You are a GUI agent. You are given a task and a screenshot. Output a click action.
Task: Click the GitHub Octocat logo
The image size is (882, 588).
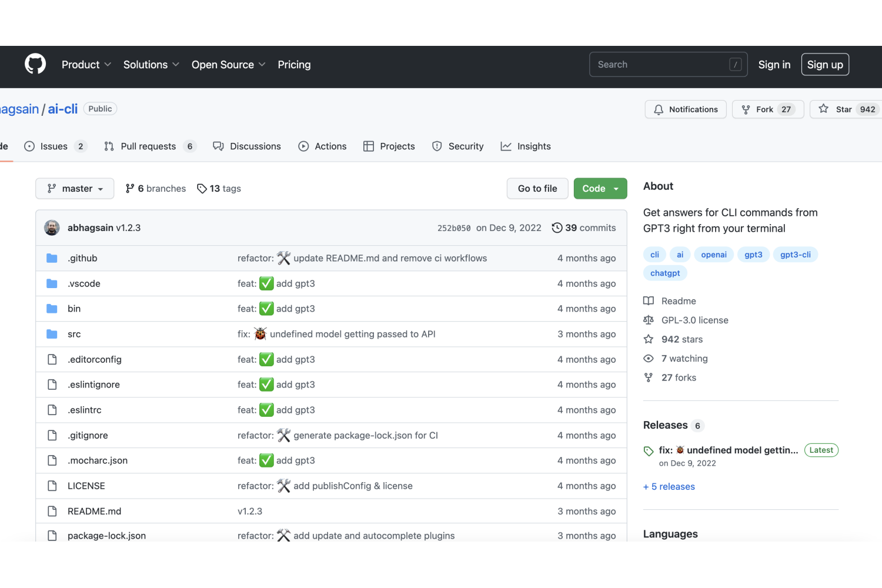click(35, 64)
